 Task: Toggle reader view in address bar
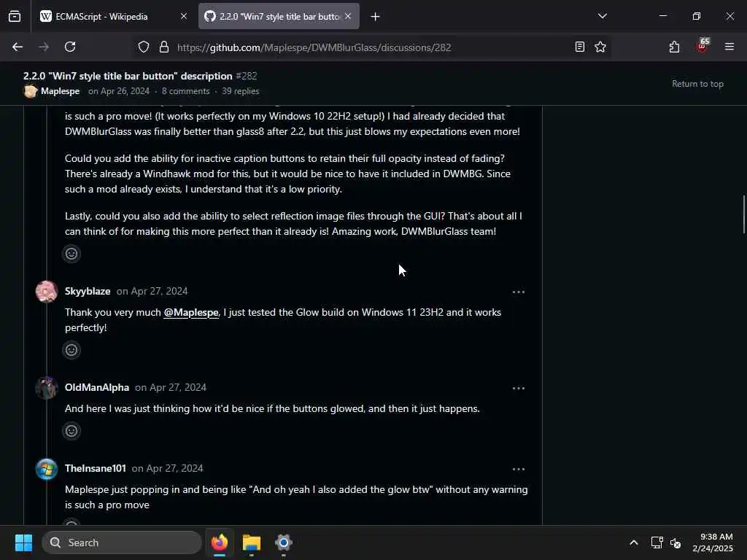click(x=580, y=47)
